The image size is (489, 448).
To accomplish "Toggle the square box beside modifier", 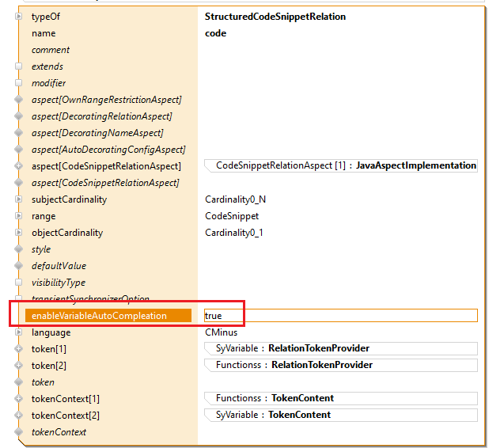I will (19, 83).
